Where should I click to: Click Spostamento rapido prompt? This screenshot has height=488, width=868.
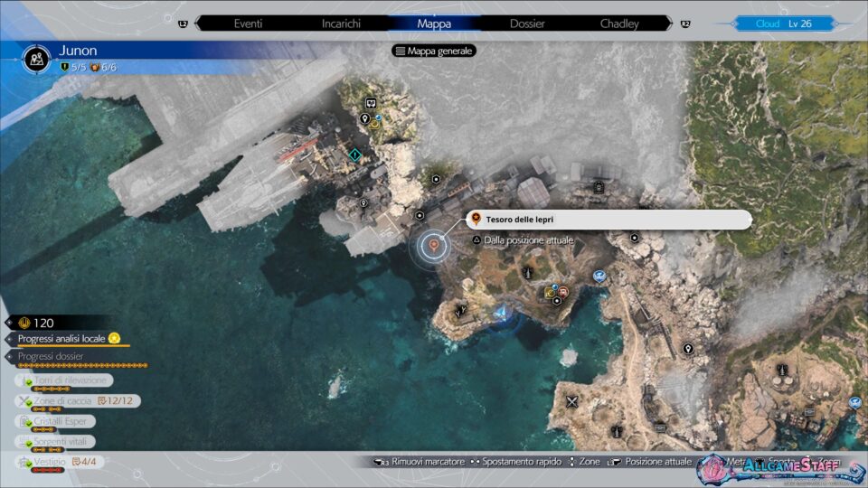click(x=516, y=462)
